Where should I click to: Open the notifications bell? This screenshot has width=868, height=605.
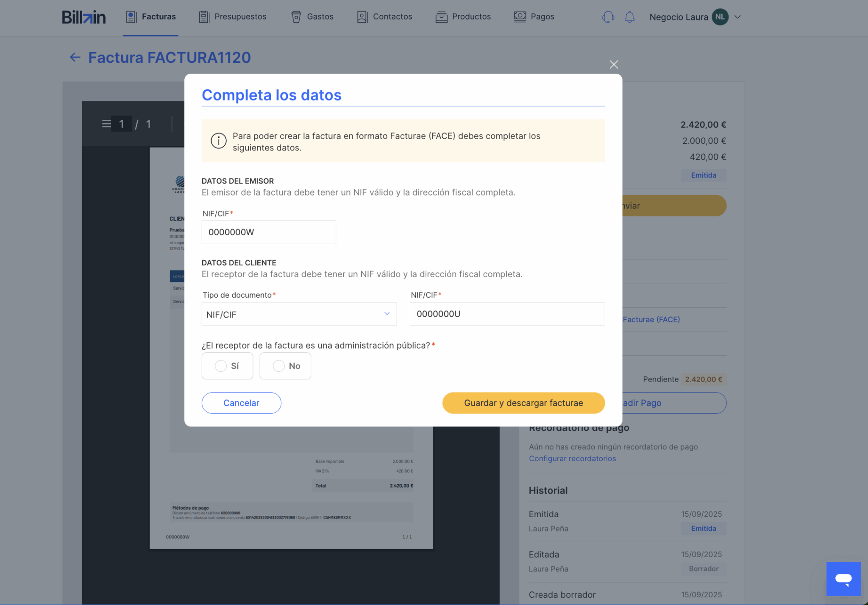pos(629,17)
